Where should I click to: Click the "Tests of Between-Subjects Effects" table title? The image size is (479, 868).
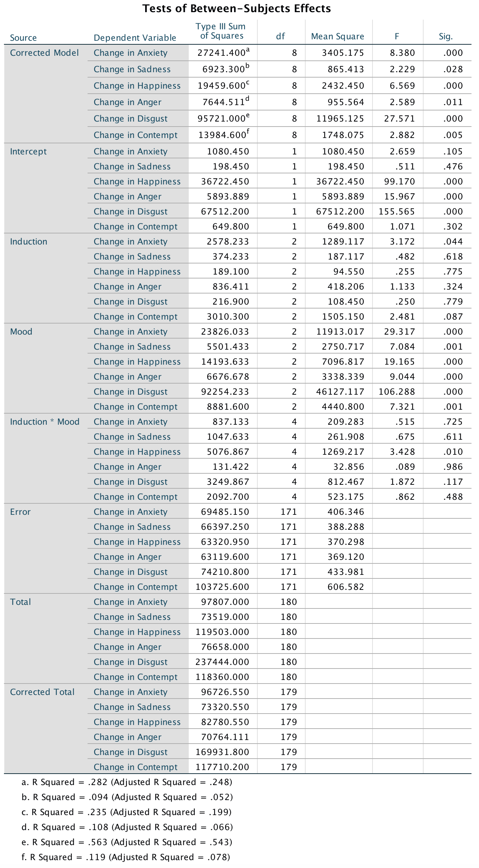coord(237,9)
